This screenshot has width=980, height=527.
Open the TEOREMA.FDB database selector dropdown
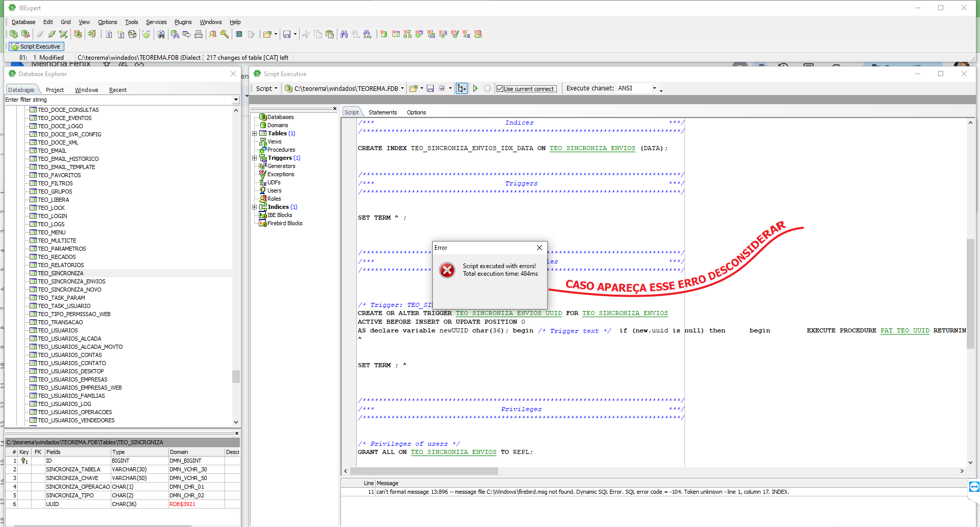point(402,88)
